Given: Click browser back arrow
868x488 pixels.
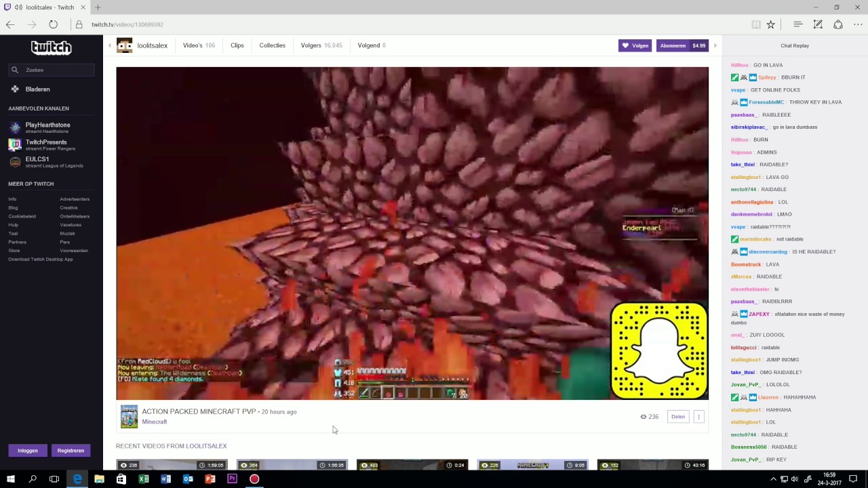Looking at the screenshot, I should pos(10,24).
